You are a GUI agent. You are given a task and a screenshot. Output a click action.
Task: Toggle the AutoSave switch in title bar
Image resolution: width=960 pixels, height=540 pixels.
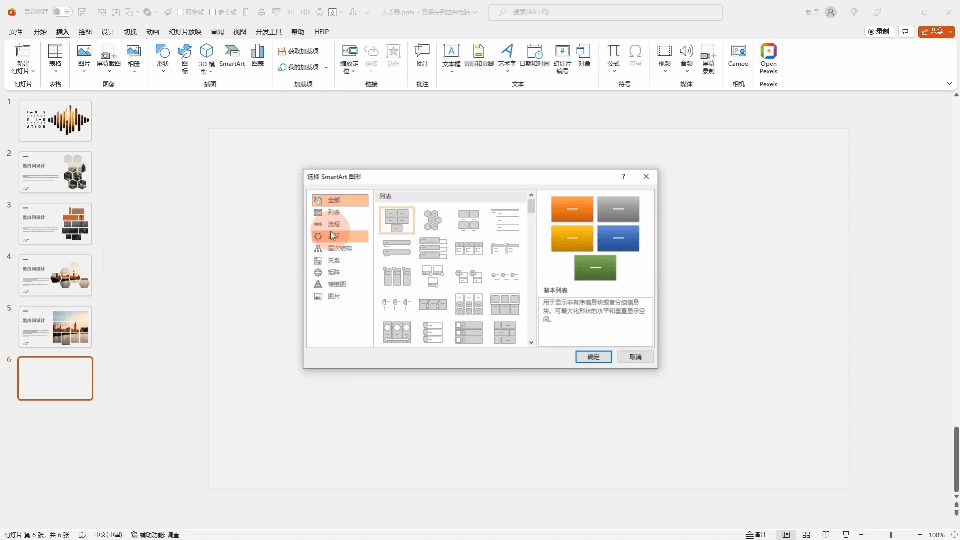(61, 12)
